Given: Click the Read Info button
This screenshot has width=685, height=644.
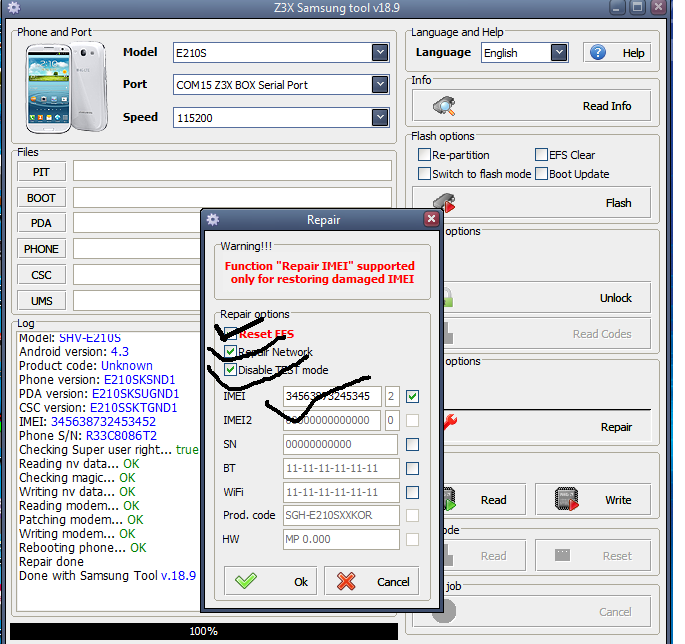Looking at the screenshot, I should pyautogui.click(x=531, y=106).
